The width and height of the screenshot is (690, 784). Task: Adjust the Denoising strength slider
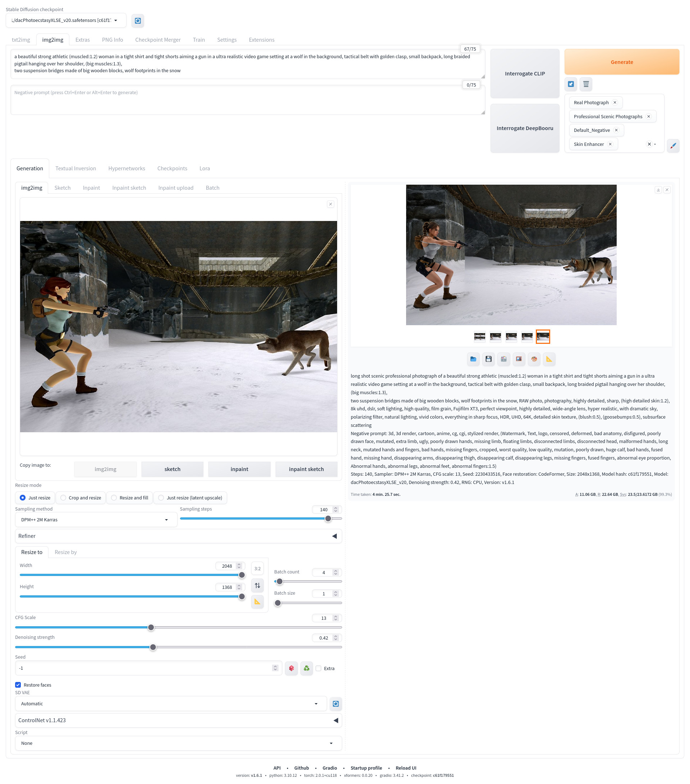178,647
